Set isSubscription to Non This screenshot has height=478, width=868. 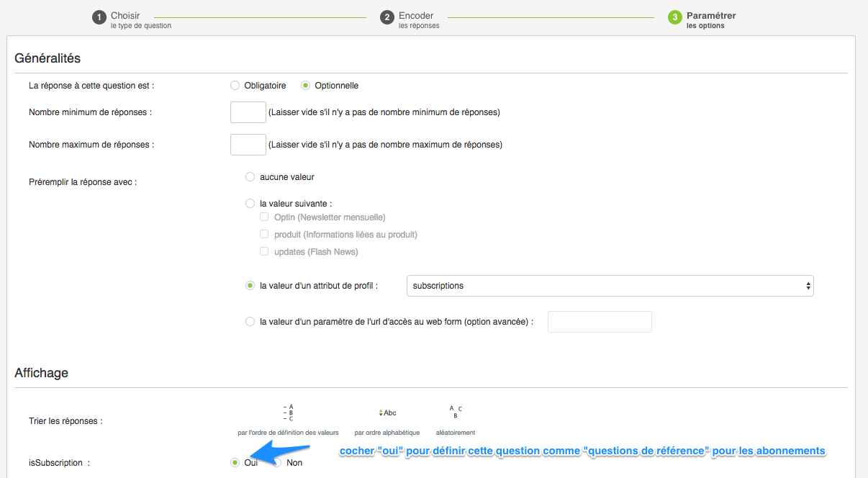(278, 463)
